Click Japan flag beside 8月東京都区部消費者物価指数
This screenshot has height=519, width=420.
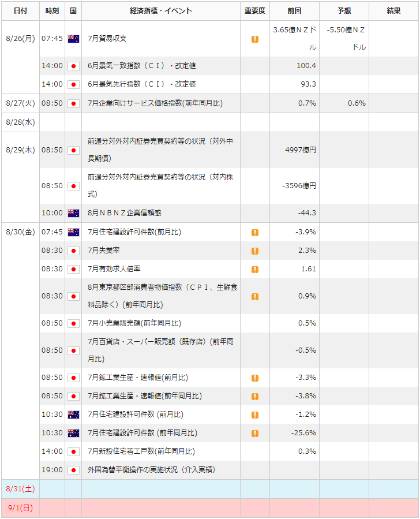coord(73,297)
